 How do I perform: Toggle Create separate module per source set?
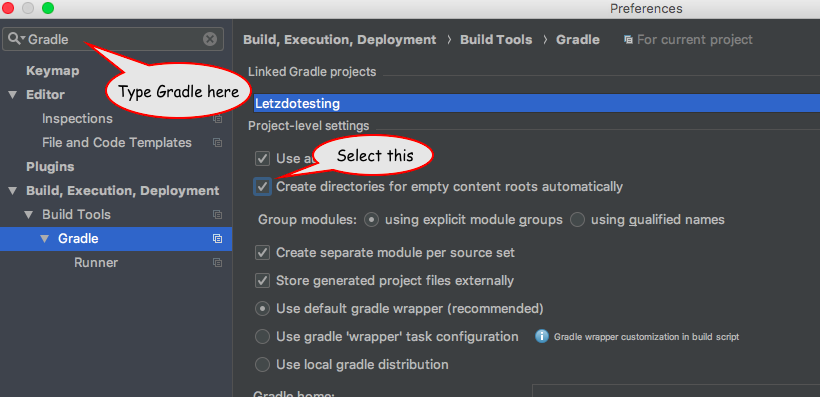click(262, 253)
